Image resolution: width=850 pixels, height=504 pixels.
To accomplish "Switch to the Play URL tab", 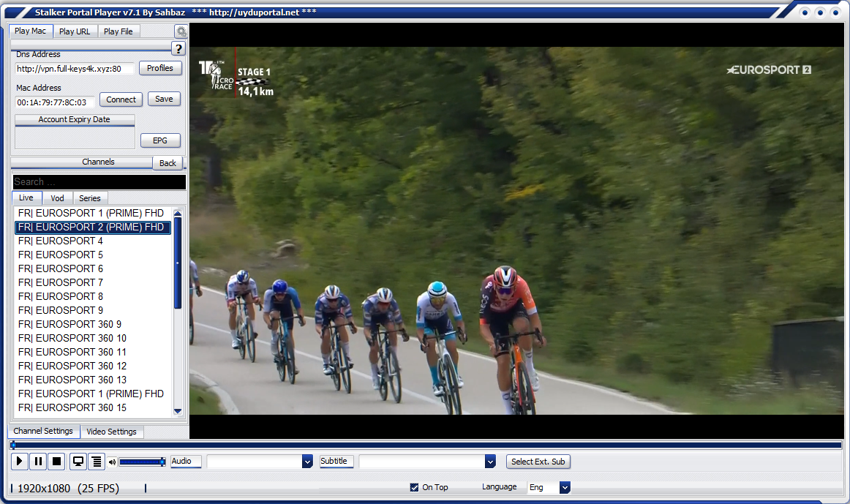I will (x=75, y=31).
